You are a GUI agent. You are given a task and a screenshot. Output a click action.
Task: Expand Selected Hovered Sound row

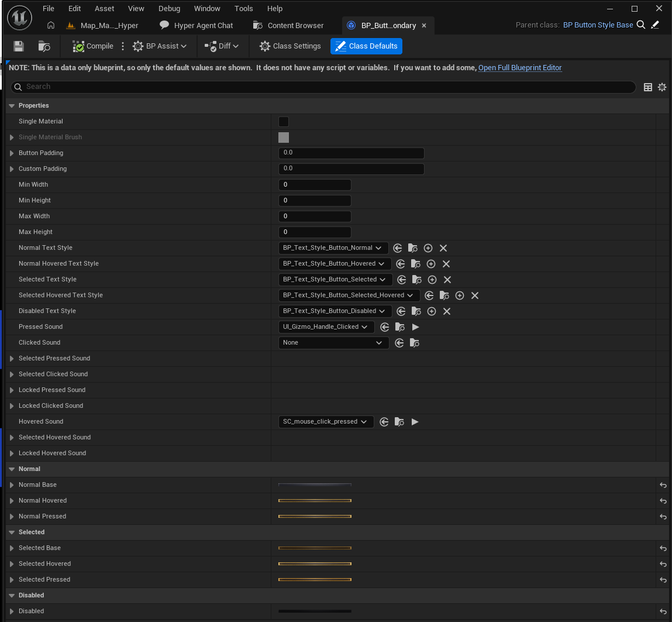pyautogui.click(x=12, y=438)
